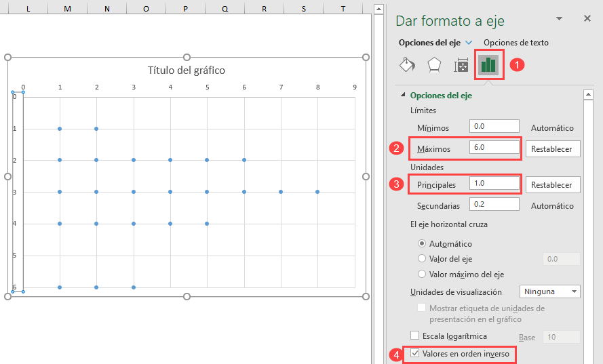603x364 pixels.
Task: Switch to Opciones de texto tab
Action: click(x=516, y=43)
